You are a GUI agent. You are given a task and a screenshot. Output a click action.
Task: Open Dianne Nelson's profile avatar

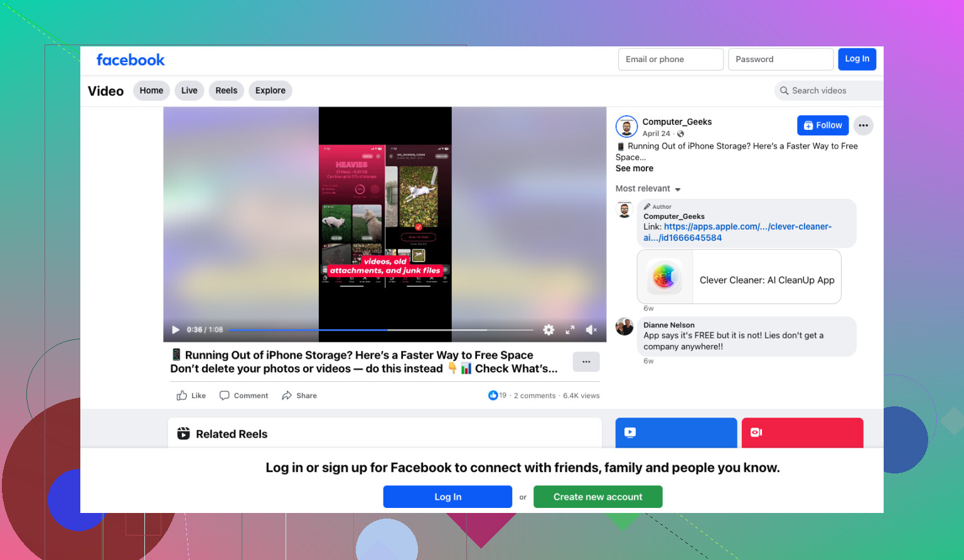click(624, 327)
